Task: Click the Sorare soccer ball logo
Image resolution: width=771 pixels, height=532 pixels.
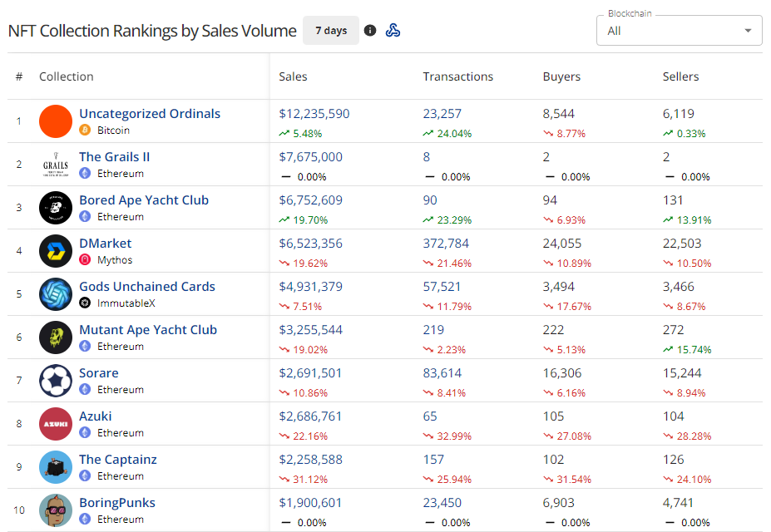Action: (x=56, y=381)
